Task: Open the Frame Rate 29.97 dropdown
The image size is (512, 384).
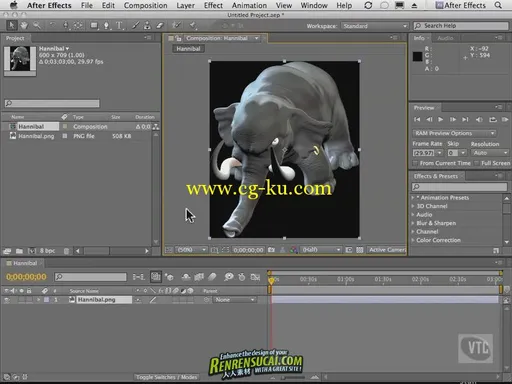Action: [440, 153]
